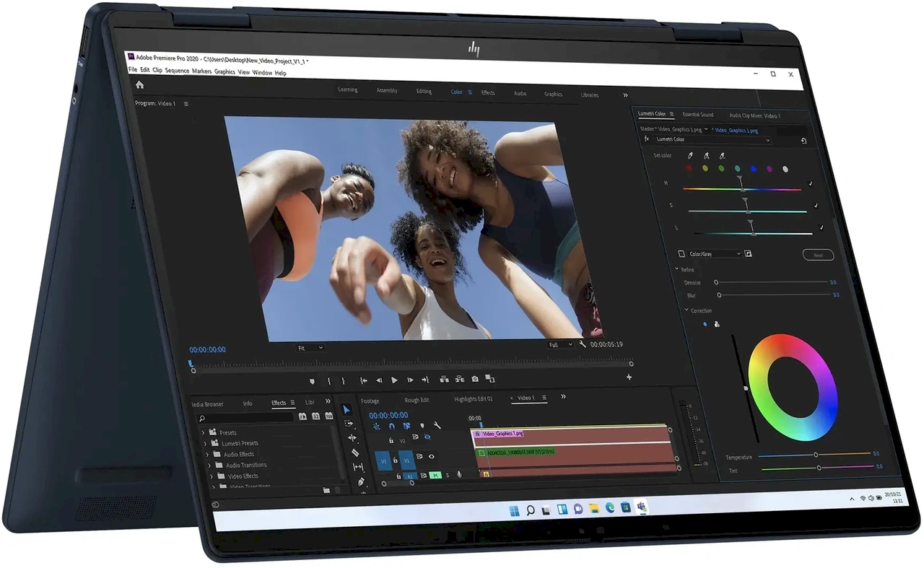Toggle the L luminance range checkbox
The height and width of the screenshot is (568, 924).
click(x=821, y=228)
